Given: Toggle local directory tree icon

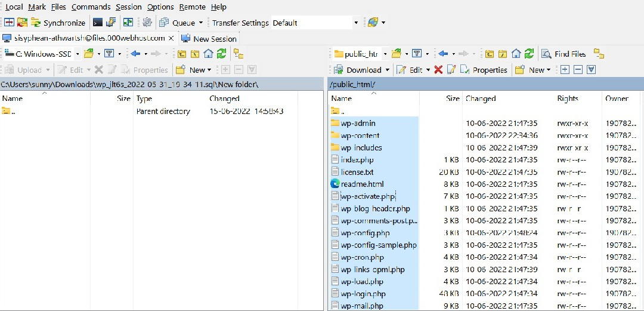Looking at the screenshot, I should 239,54.
